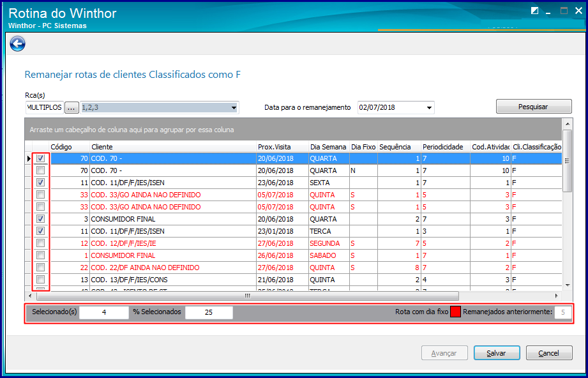Click the Avançar button
The height and width of the screenshot is (378, 588).
(x=444, y=353)
